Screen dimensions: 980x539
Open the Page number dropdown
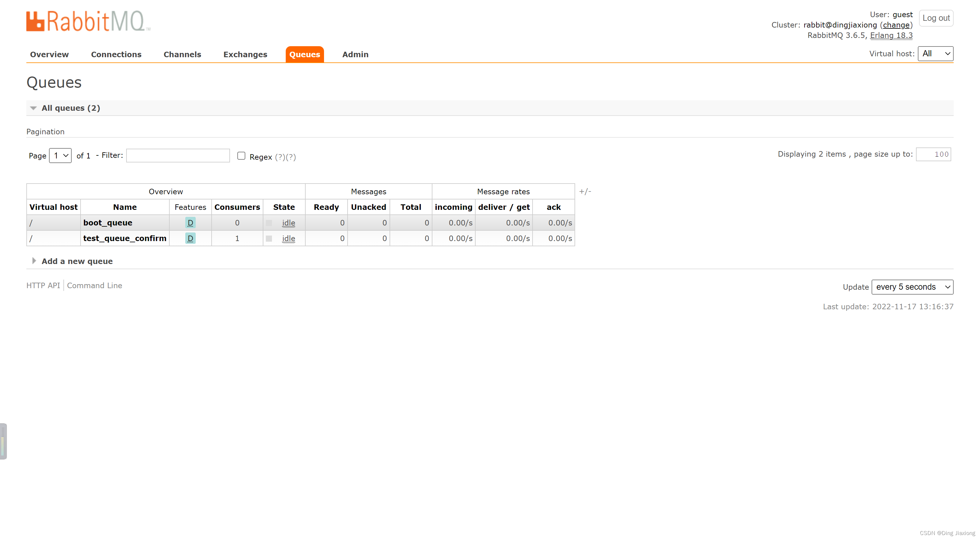60,156
